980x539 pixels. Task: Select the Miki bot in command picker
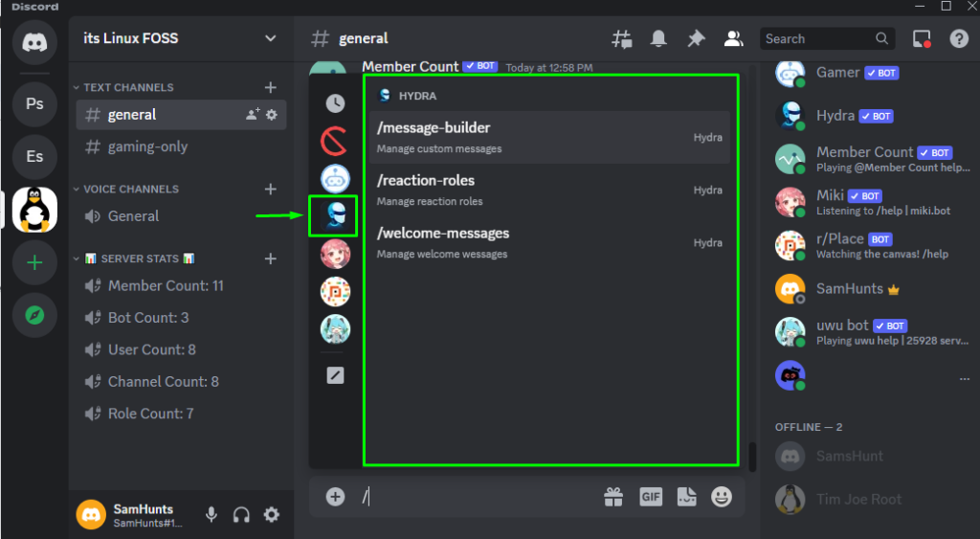[x=335, y=255]
